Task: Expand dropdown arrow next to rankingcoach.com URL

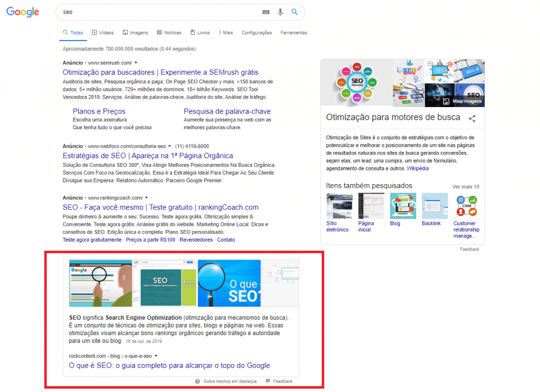Action: coord(147,198)
